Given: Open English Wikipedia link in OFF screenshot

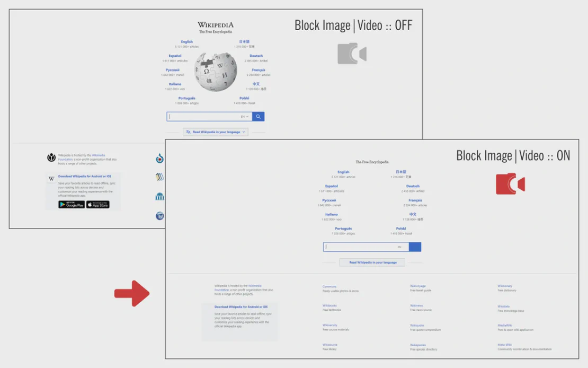Looking at the screenshot, I should (187, 42).
